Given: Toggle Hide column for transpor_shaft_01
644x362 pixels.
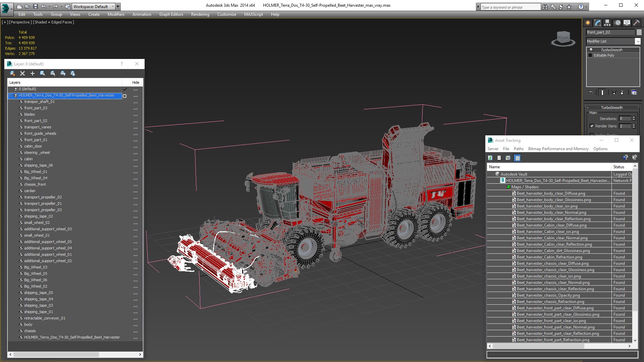Looking at the screenshot, I should coord(136,102).
